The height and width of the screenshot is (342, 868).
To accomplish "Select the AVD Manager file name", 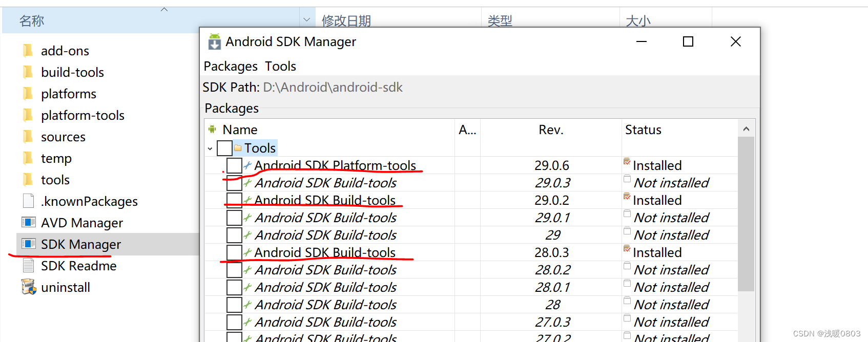I will pos(82,223).
